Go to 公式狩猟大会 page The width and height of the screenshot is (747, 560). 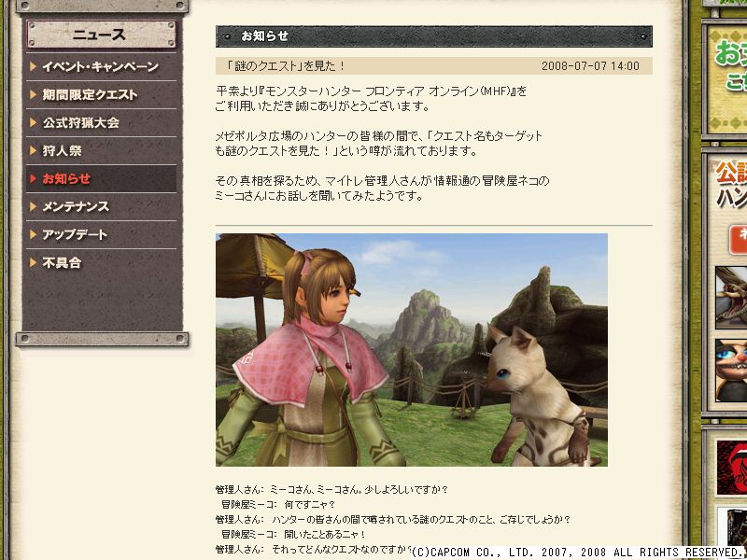(101, 123)
